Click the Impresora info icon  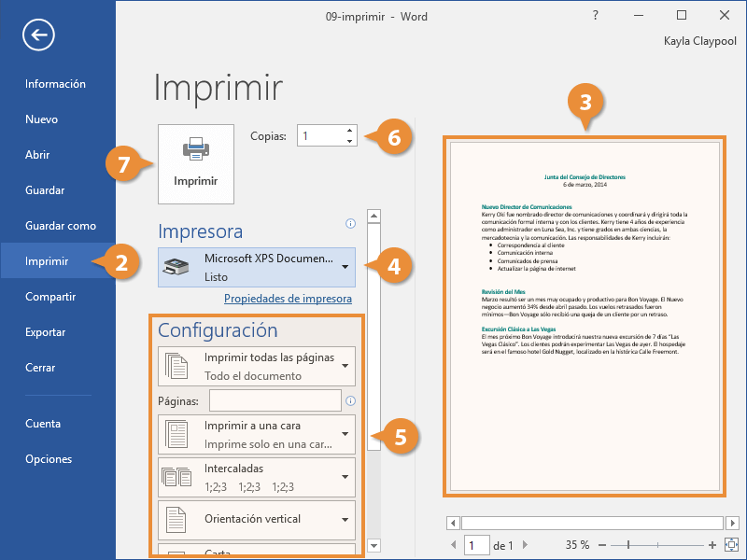pyautogui.click(x=351, y=223)
